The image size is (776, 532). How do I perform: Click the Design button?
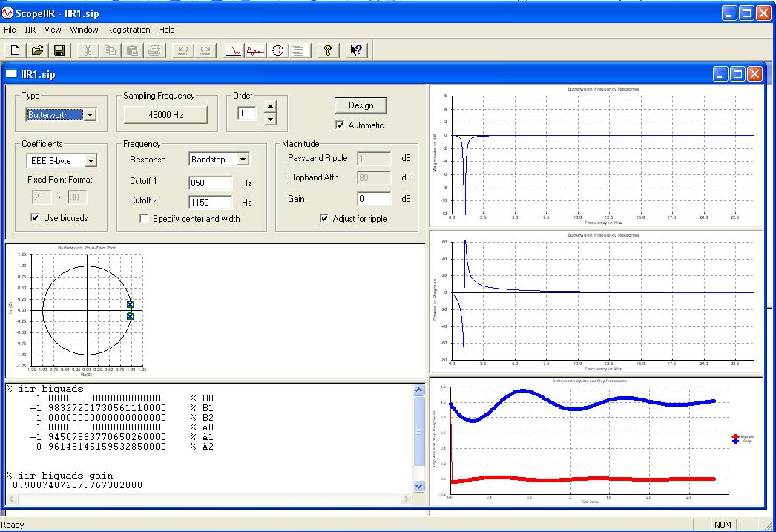click(x=361, y=105)
